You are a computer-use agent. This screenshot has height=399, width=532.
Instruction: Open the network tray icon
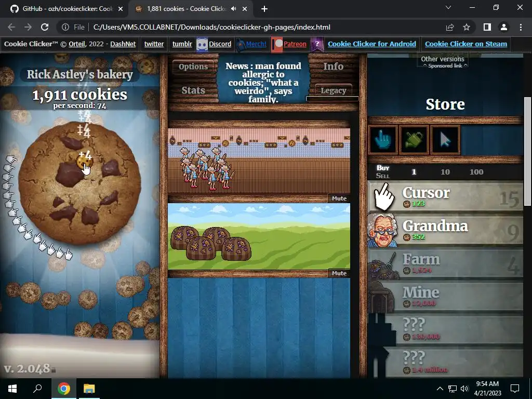click(x=453, y=389)
